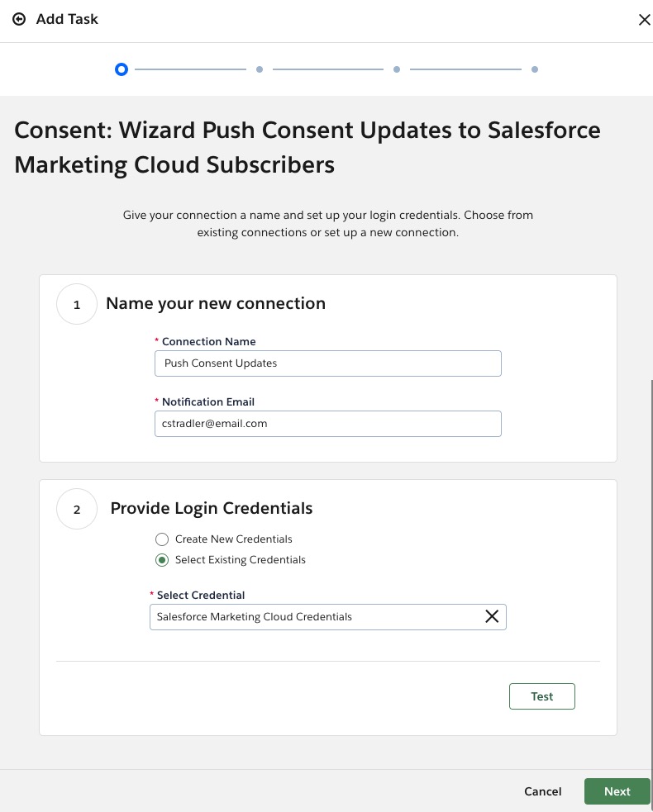Screen dimensions: 653x812
Task: Click into the Connection Name field
Action: pos(327,363)
